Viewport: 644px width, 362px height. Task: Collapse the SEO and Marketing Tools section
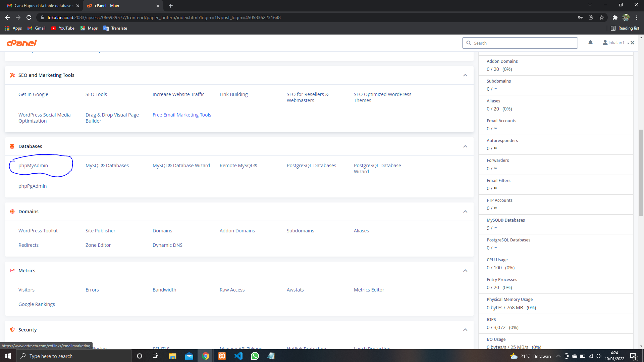point(465,75)
